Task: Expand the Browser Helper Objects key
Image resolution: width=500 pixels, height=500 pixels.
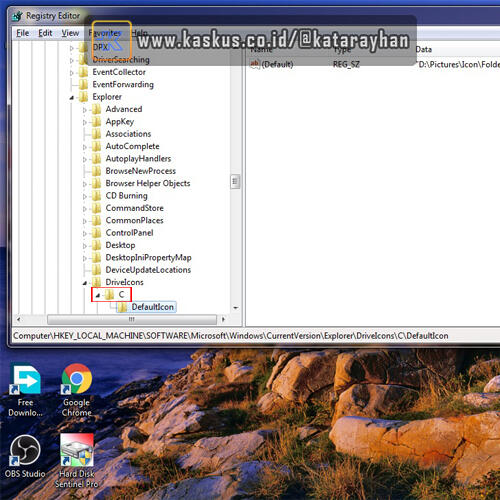Action: 85,184
